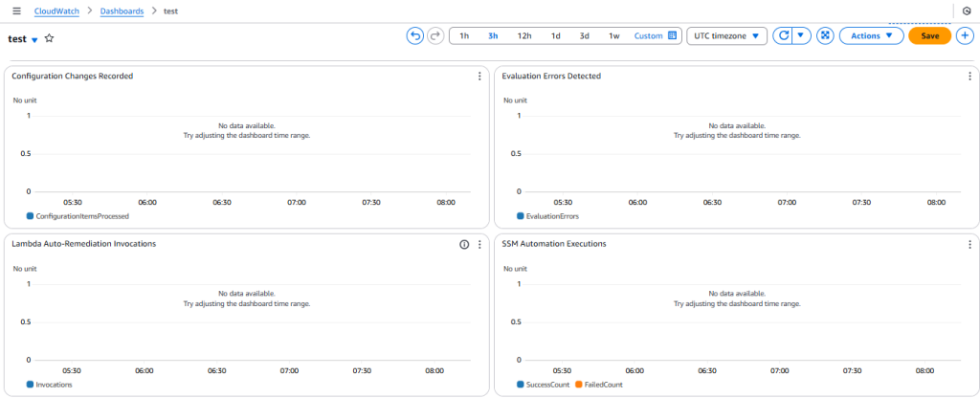This screenshot has width=980, height=398.
Task: Select the 1w time range
Action: coord(614,36)
